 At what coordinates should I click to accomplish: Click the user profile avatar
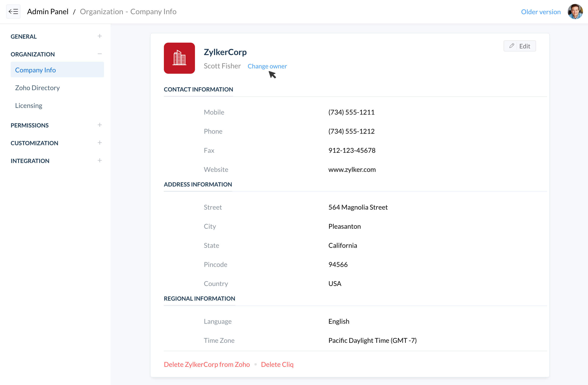[x=575, y=12]
